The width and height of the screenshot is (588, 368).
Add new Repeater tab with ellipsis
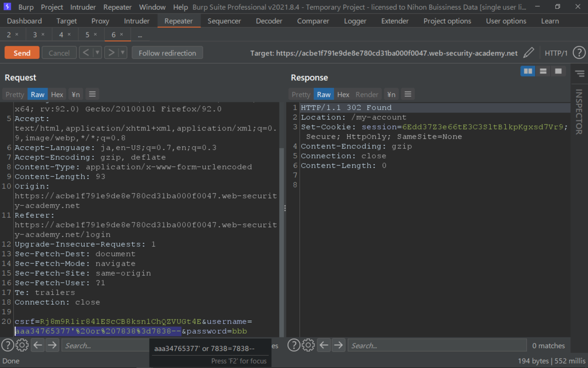[x=140, y=35]
